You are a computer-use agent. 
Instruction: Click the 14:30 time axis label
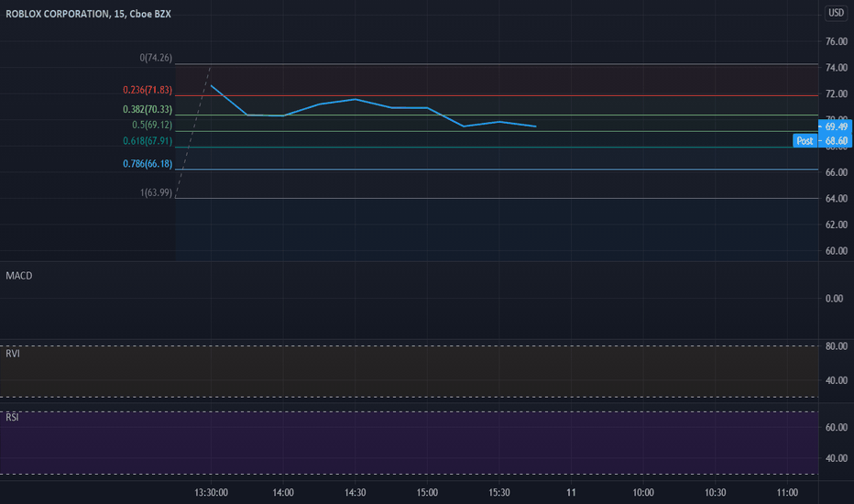tap(356, 493)
